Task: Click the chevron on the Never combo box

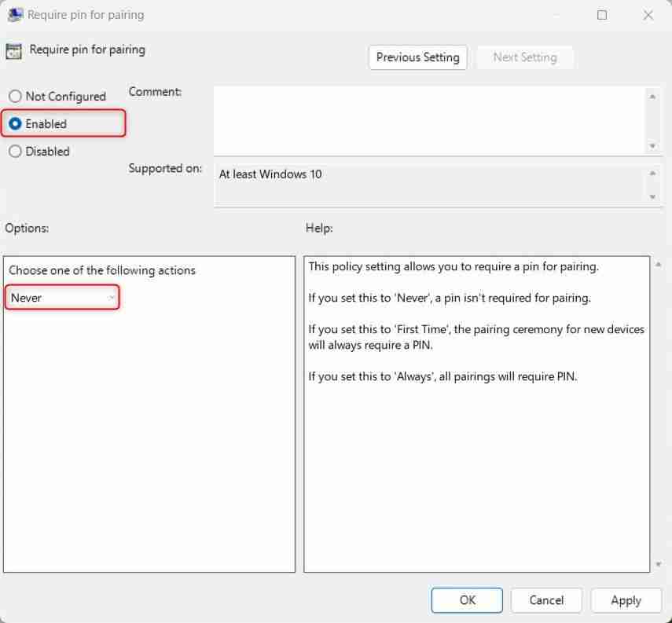Action: [111, 298]
